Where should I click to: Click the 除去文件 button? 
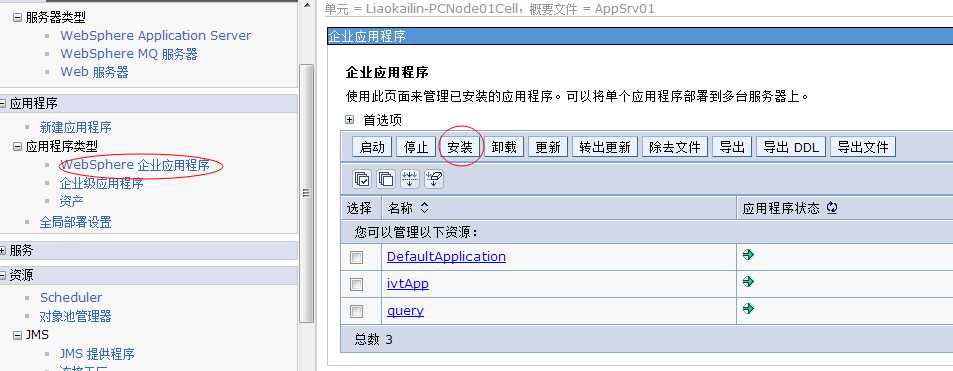(675, 147)
